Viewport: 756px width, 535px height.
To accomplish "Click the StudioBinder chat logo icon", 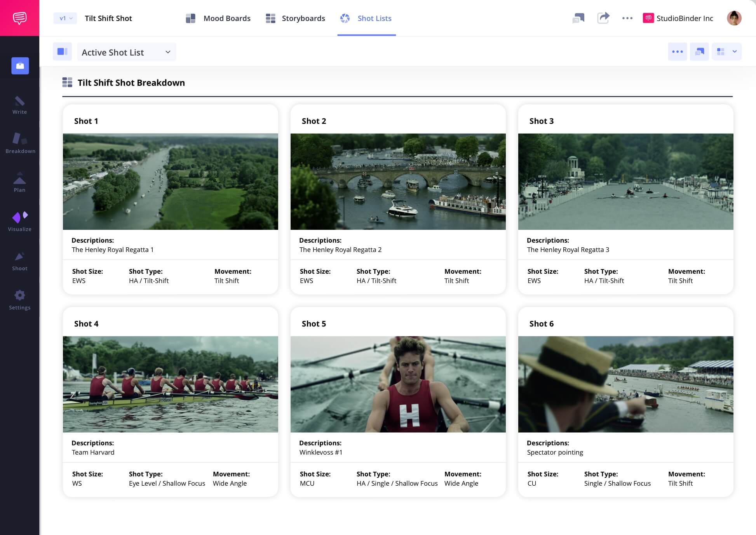I will pyautogui.click(x=19, y=18).
